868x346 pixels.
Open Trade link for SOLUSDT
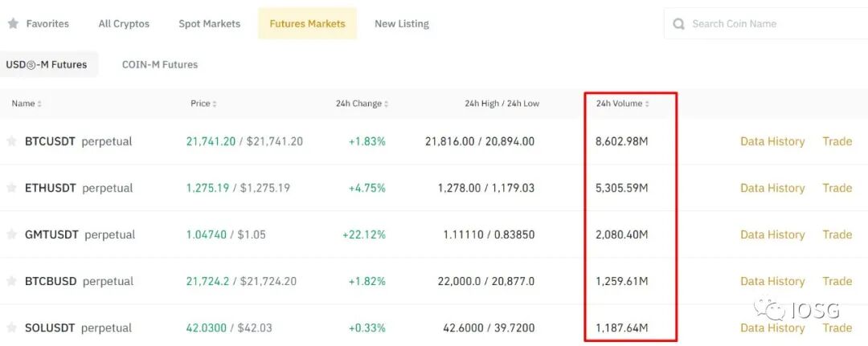point(837,328)
